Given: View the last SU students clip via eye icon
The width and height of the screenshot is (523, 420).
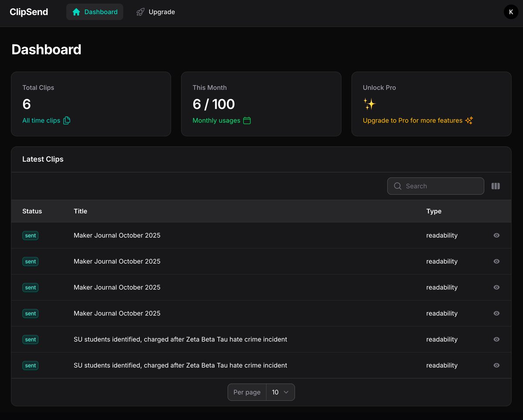Looking at the screenshot, I should tap(496, 365).
